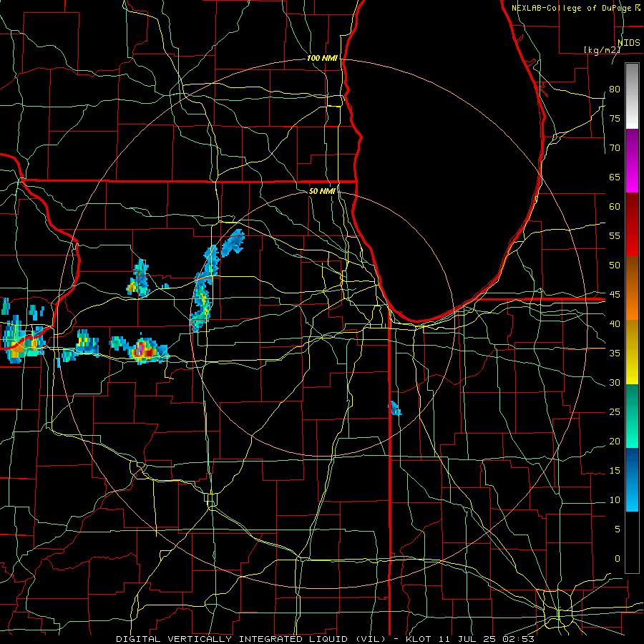Click the 20 value on the scale
644x644 pixels.
[615, 441]
